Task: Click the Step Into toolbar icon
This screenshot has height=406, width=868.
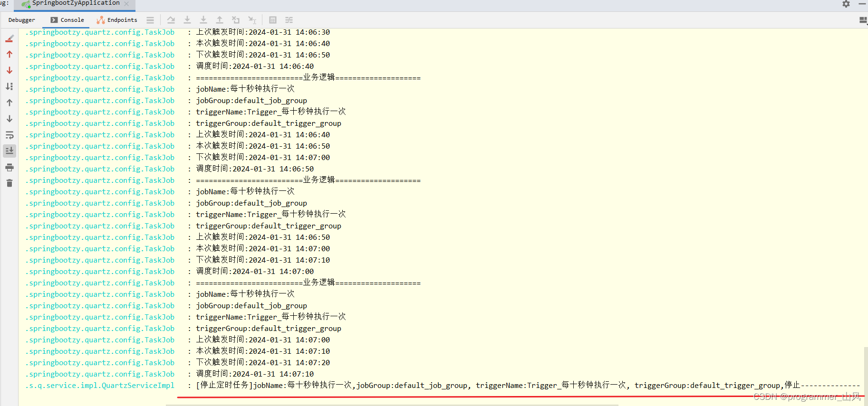Action: (x=187, y=20)
